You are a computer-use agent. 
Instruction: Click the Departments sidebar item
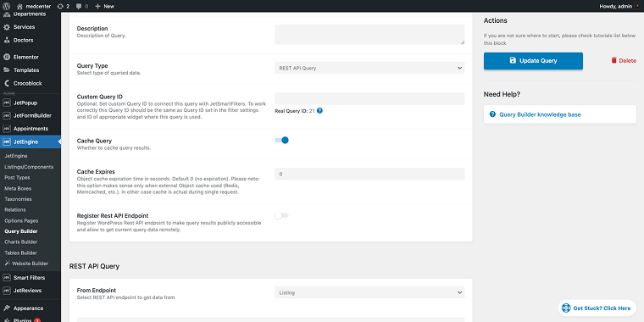point(31,14)
